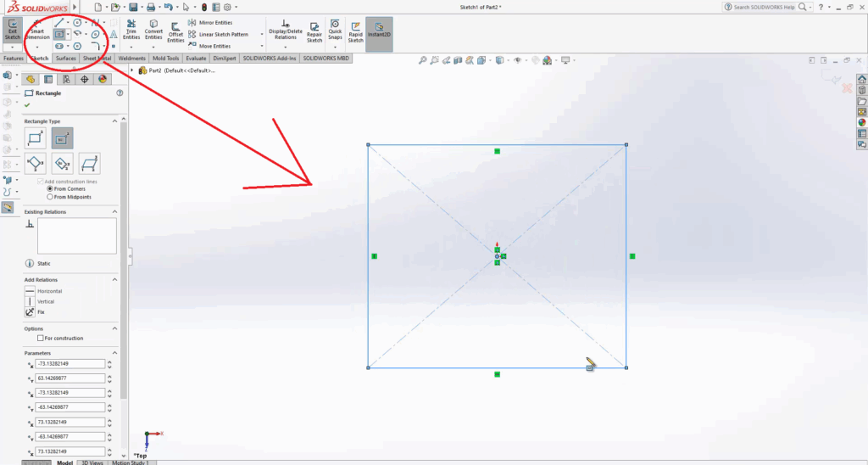Image resolution: width=868 pixels, height=465 pixels.
Task: Click the Print icon in the top toolbar
Action: (x=151, y=7)
